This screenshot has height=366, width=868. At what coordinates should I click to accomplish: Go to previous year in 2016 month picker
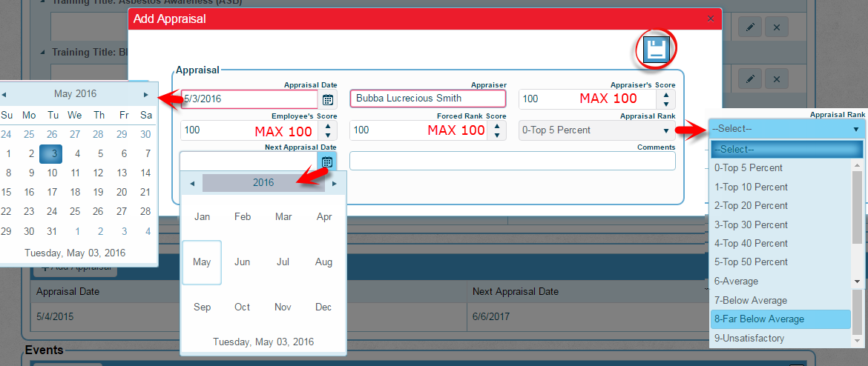[192, 183]
